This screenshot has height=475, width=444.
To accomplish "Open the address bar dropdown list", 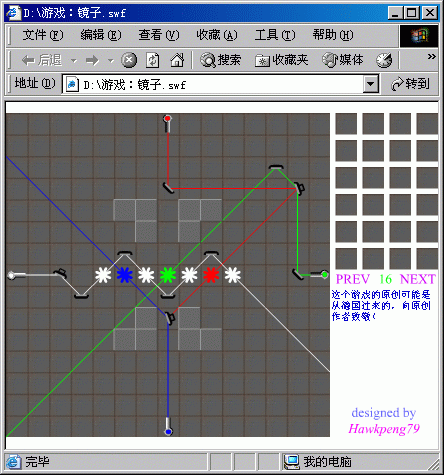I will [371, 84].
